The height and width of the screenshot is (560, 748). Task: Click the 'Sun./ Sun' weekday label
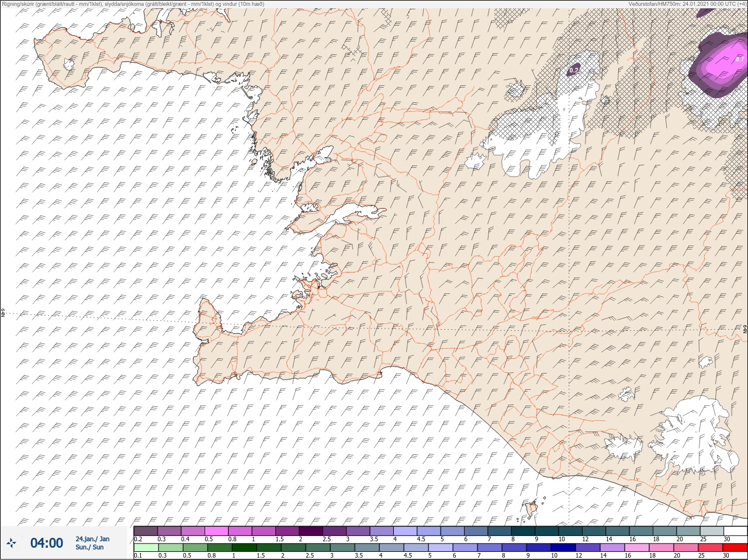pos(89,547)
